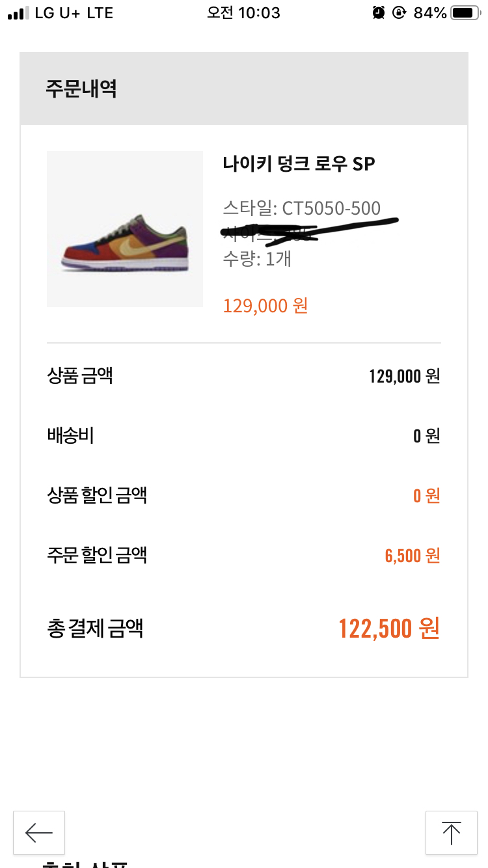Tap the battery icon in status bar
Viewport: 488px width, 868px height.
[464, 13]
